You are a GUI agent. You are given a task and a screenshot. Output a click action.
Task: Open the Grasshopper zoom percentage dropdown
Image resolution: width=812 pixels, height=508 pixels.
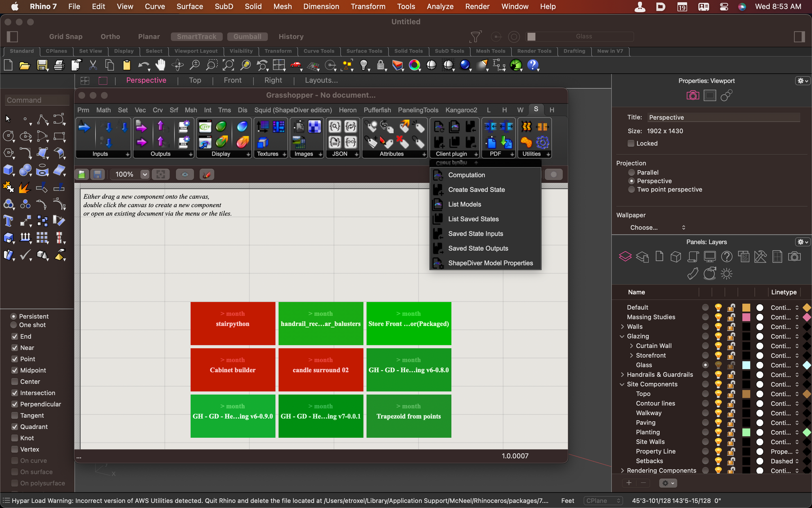pyautogui.click(x=145, y=174)
